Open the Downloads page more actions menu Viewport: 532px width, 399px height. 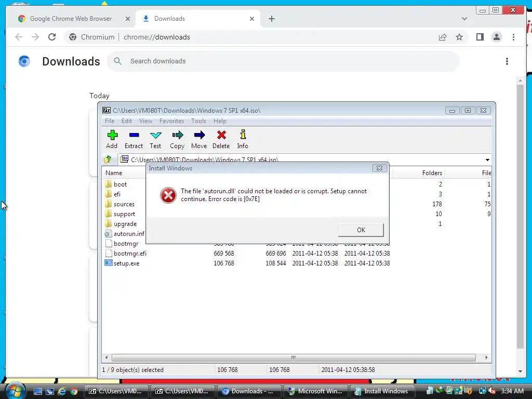click(507, 61)
